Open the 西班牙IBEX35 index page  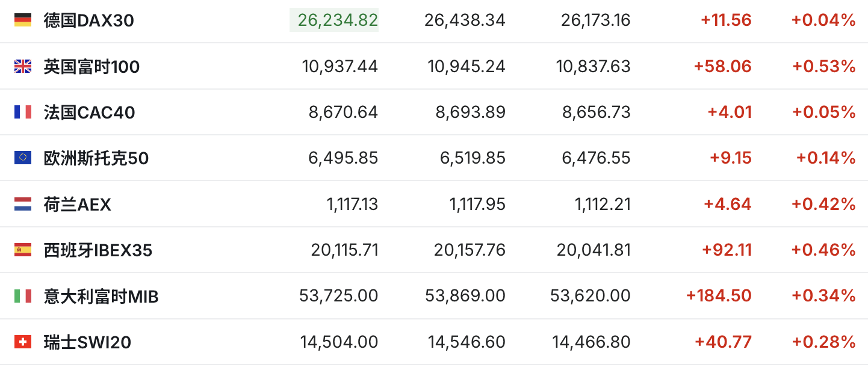[x=98, y=250]
